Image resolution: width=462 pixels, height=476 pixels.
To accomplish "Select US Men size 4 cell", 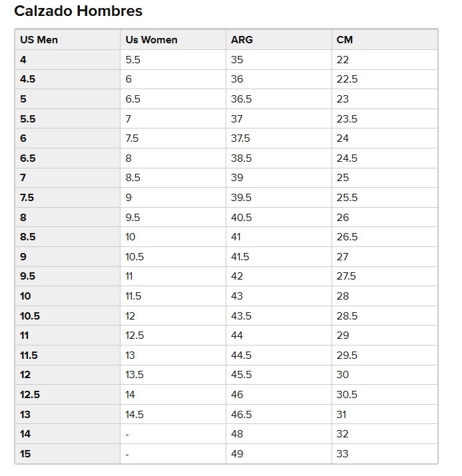I will coord(67,59).
